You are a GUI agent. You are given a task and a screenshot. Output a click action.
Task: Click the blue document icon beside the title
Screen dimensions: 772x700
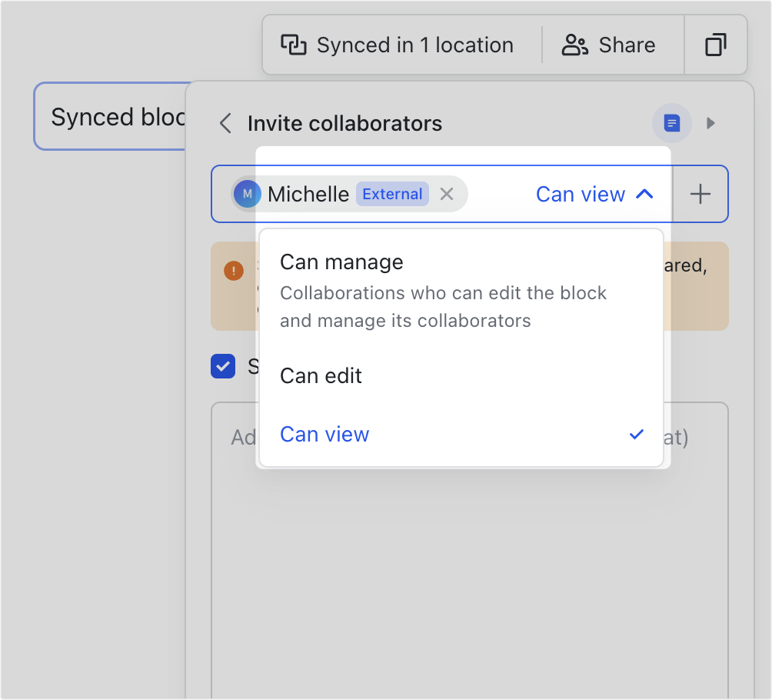coord(671,123)
